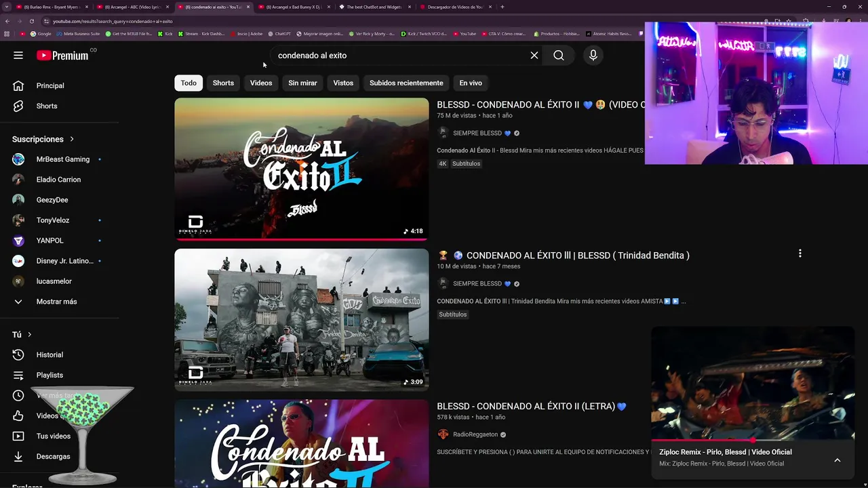Close the condenado al exito browser tab
Screen dimensions: 868x488
[248, 7]
